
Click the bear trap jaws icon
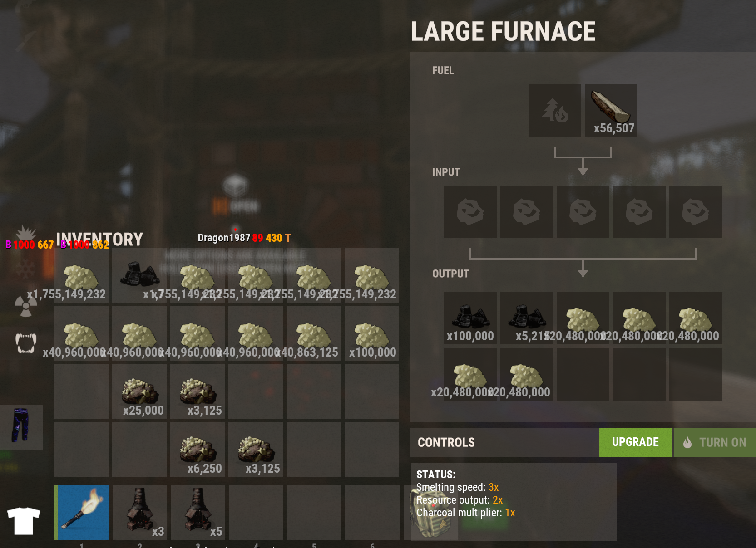[26, 343]
